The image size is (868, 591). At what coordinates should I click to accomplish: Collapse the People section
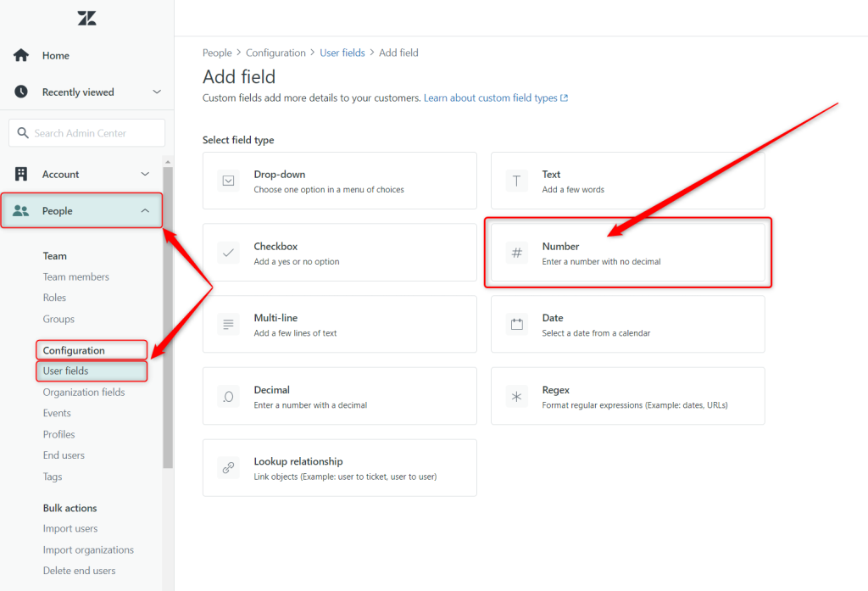[x=81, y=210]
